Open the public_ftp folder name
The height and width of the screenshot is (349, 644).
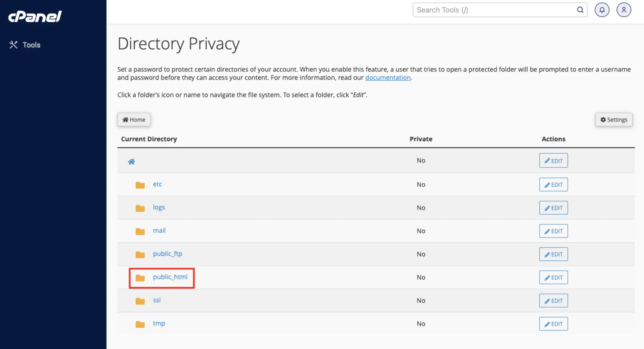pyautogui.click(x=167, y=253)
